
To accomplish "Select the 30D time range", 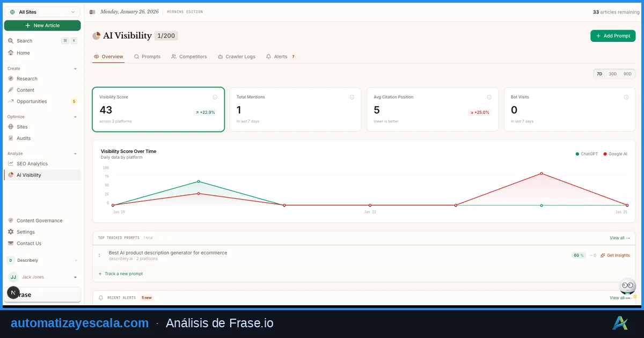I will (x=613, y=74).
